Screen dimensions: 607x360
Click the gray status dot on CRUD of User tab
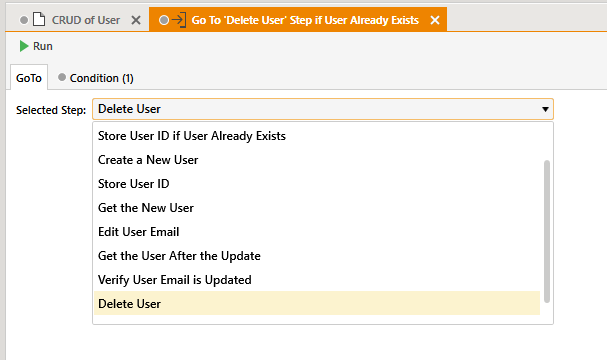pos(24,20)
